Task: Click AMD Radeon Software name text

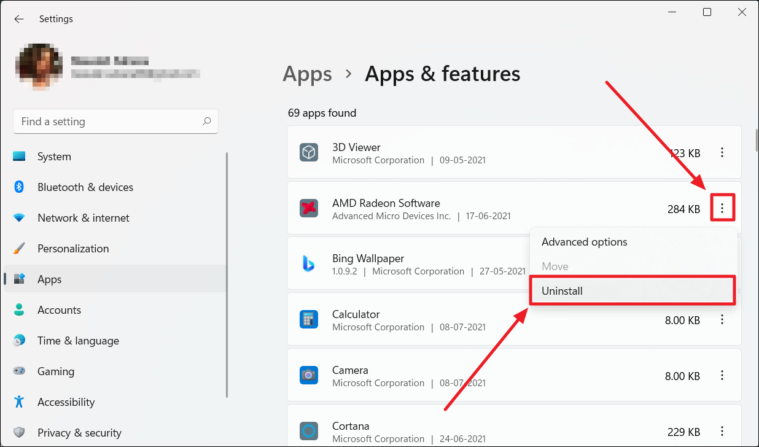Action: coord(386,203)
